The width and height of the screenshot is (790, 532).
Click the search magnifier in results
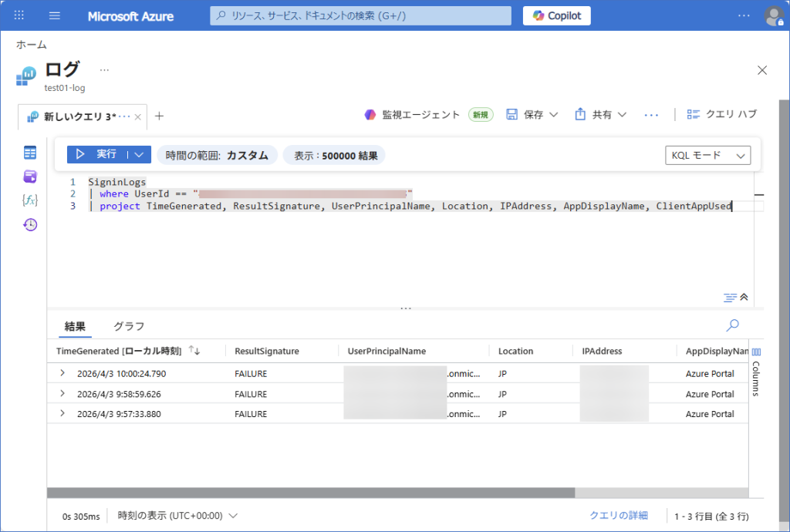732,325
